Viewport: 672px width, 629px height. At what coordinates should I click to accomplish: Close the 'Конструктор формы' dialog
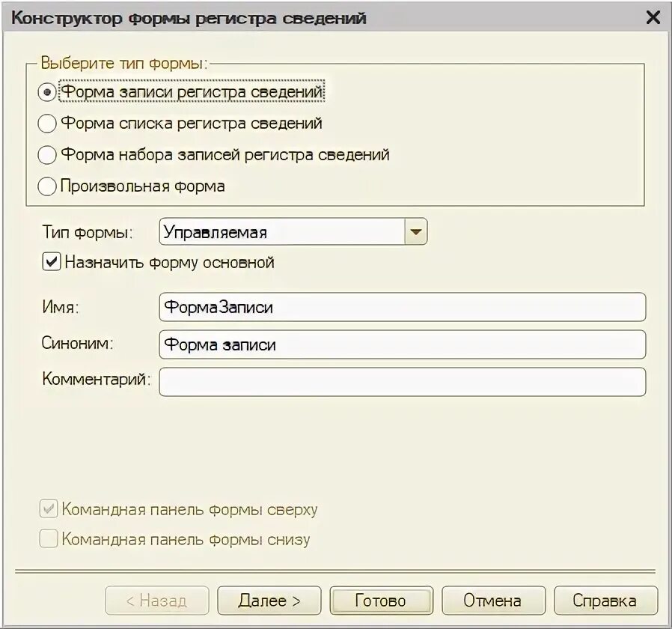(x=653, y=17)
